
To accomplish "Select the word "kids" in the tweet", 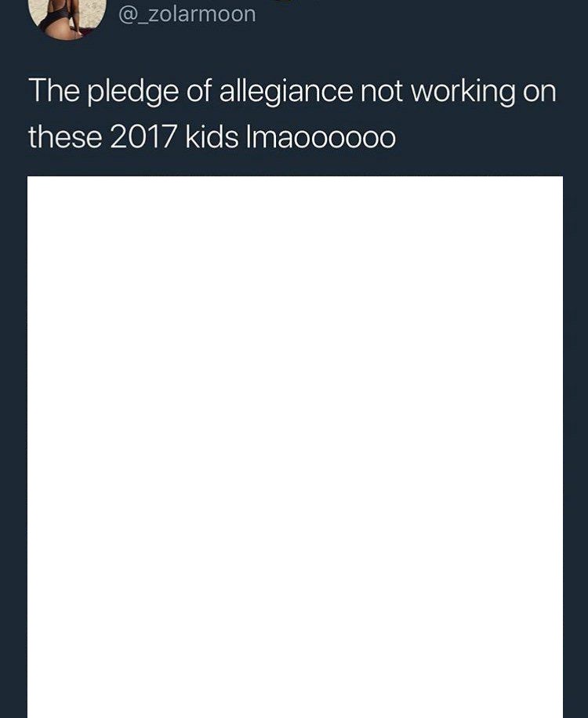I will tap(212, 137).
